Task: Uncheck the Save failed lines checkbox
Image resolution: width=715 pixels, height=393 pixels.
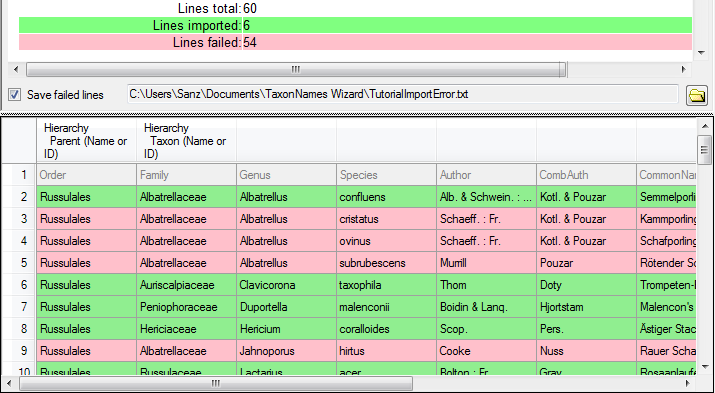Action: (x=15, y=95)
